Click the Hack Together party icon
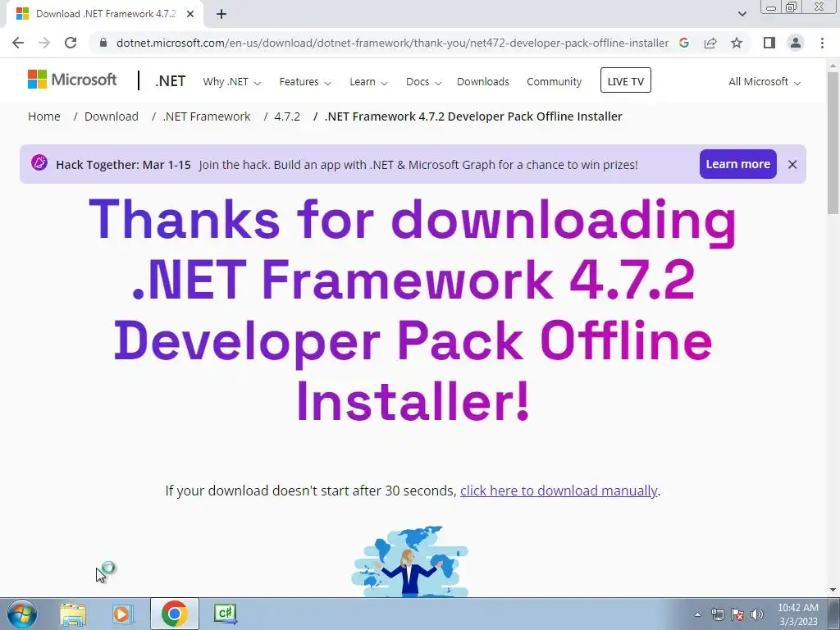The image size is (840, 630). (39, 162)
